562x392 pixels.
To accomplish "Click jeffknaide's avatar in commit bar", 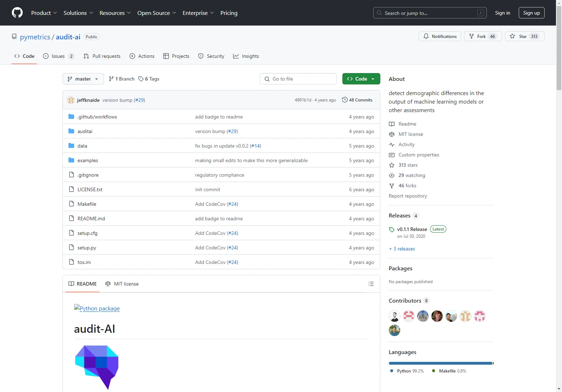I will click(x=71, y=100).
